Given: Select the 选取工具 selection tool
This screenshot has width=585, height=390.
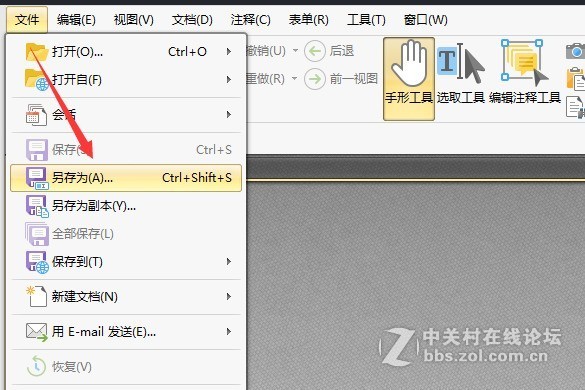Looking at the screenshot, I should click(461, 73).
